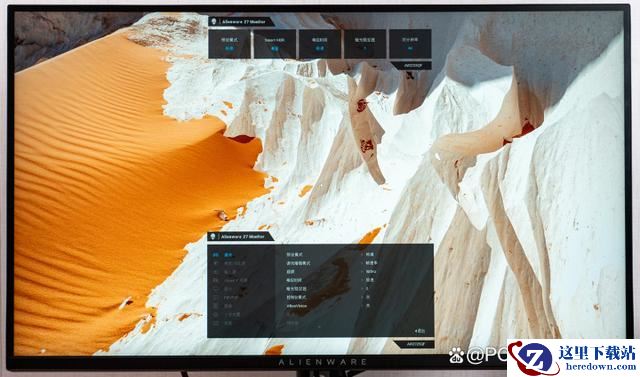Click the AW2725QF model tag below the lower OSD
This screenshot has width=640, height=377.
[414, 344]
